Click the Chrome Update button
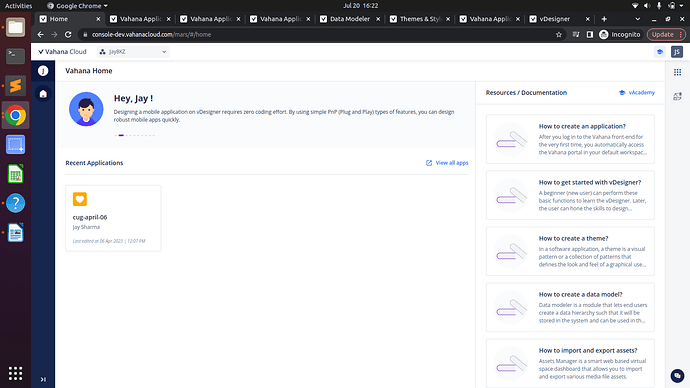Screen dimensions: 690x388 (666, 34)
